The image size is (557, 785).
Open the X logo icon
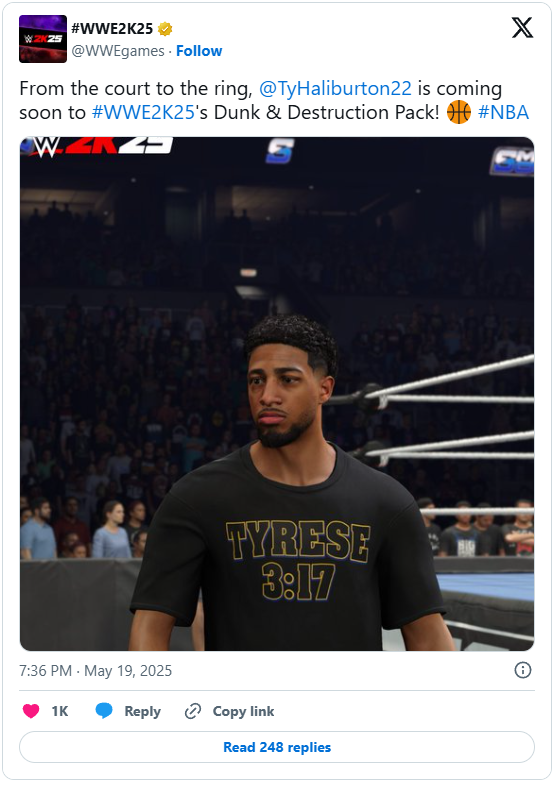click(x=522, y=27)
